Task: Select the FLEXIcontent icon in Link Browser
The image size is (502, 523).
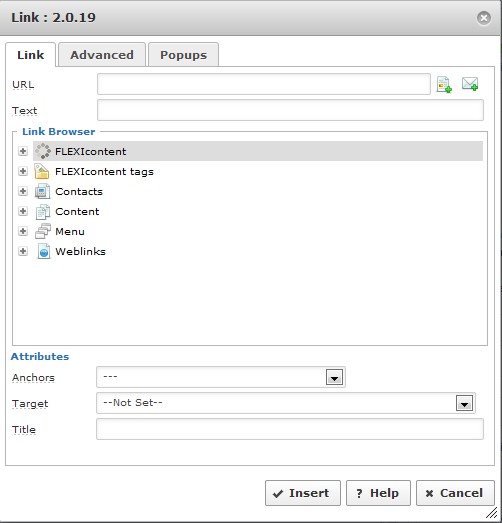Action: pos(43,151)
